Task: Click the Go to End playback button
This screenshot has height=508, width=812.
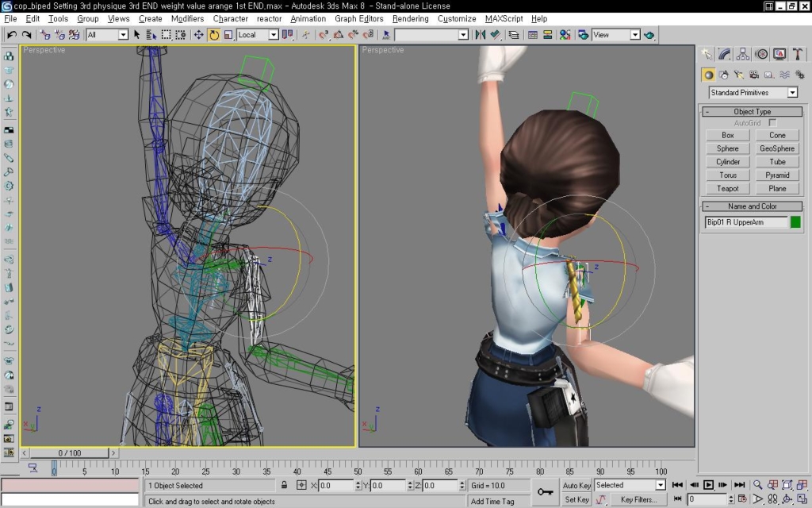Action: [740, 485]
